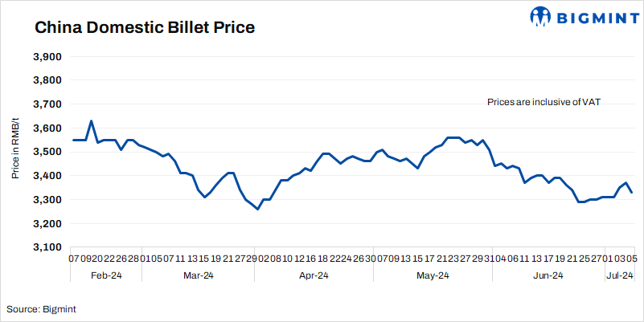Select the Feb-24 month label

click(107, 275)
